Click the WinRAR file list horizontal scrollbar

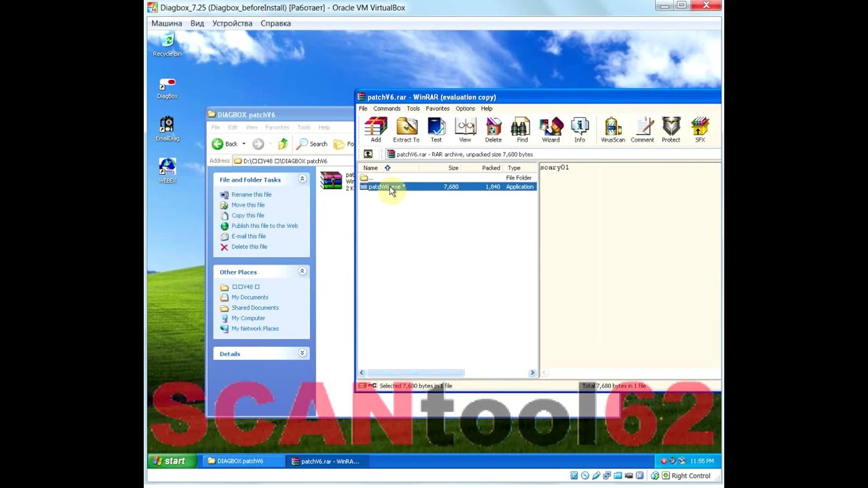point(415,373)
